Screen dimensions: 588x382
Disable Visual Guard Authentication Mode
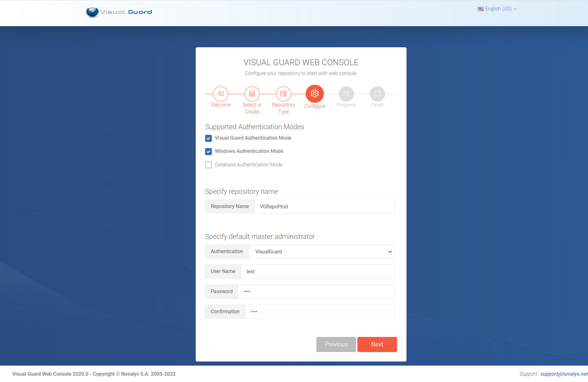tap(208, 138)
